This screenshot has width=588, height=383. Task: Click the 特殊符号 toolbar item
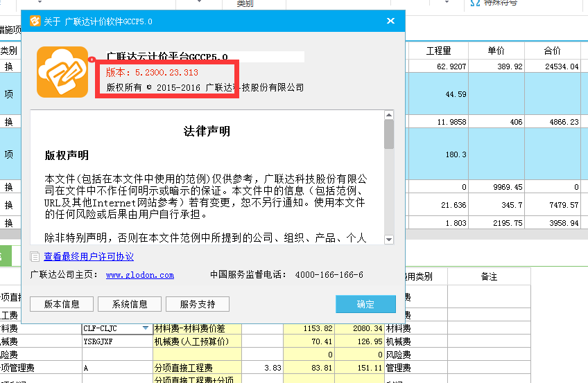pyautogui.click(x=494, y=3)
